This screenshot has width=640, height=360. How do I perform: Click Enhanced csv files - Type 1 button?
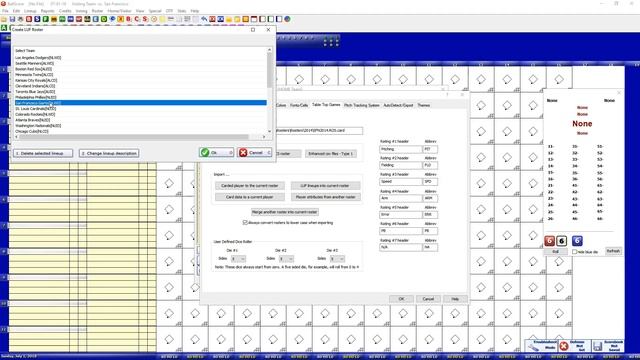331,154
